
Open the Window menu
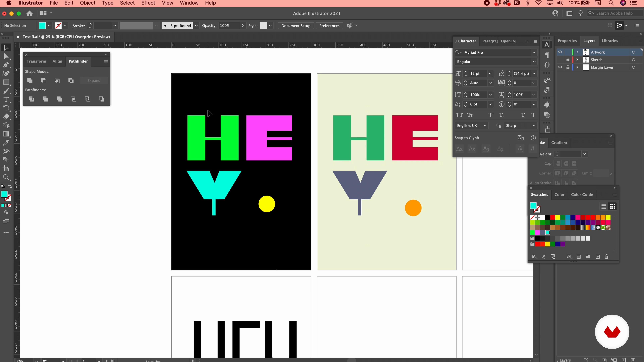(x=189, y=3)
